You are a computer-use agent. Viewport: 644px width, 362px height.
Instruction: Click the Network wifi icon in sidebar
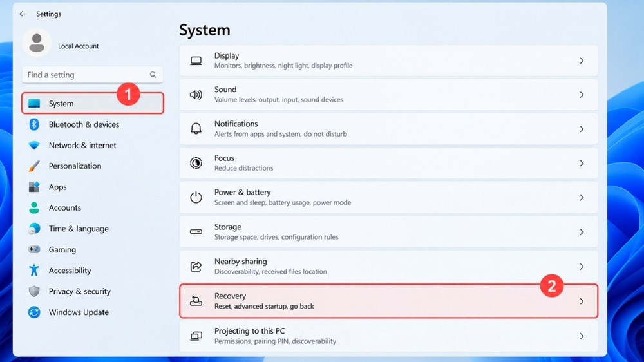pos(34,146)
